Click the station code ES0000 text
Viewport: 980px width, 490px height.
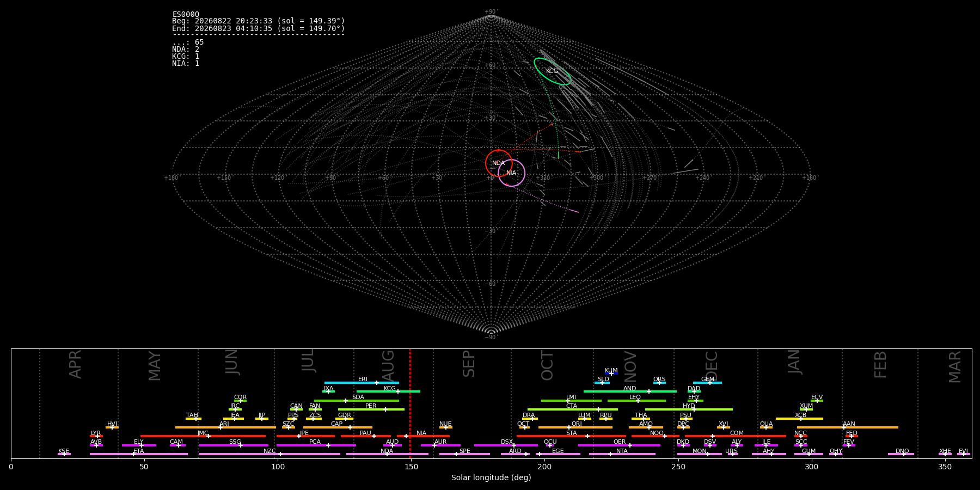(186, 15)
